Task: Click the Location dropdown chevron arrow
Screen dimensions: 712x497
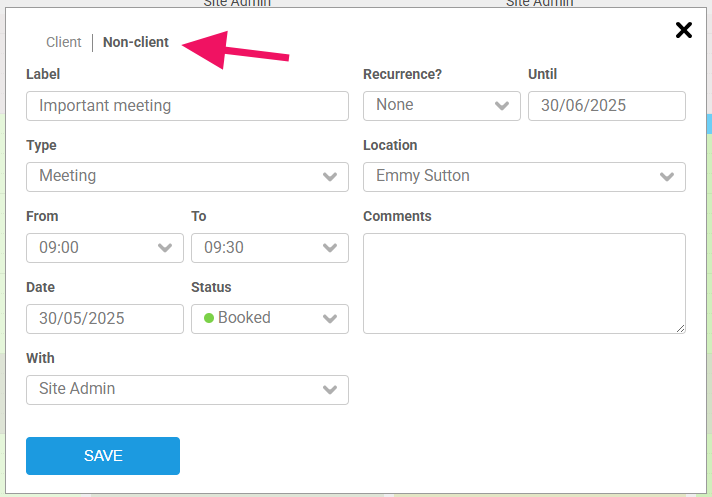Action: click(667, 177)
